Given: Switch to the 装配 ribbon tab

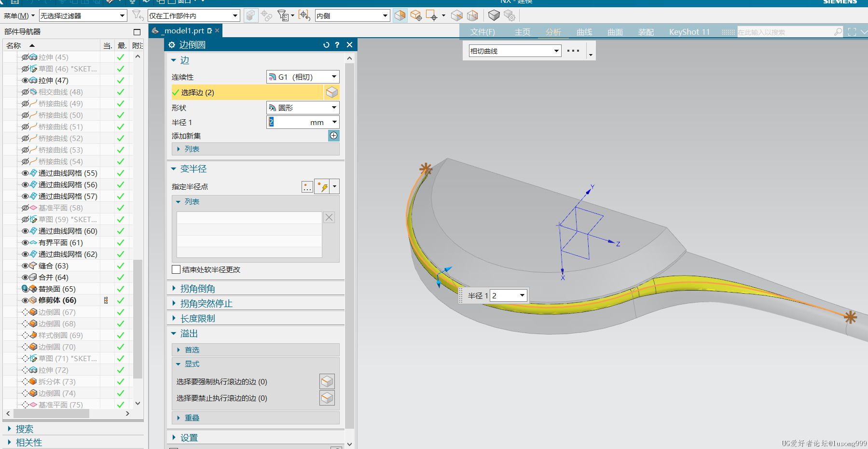Looking at the screenshot, I should point(646,32).
